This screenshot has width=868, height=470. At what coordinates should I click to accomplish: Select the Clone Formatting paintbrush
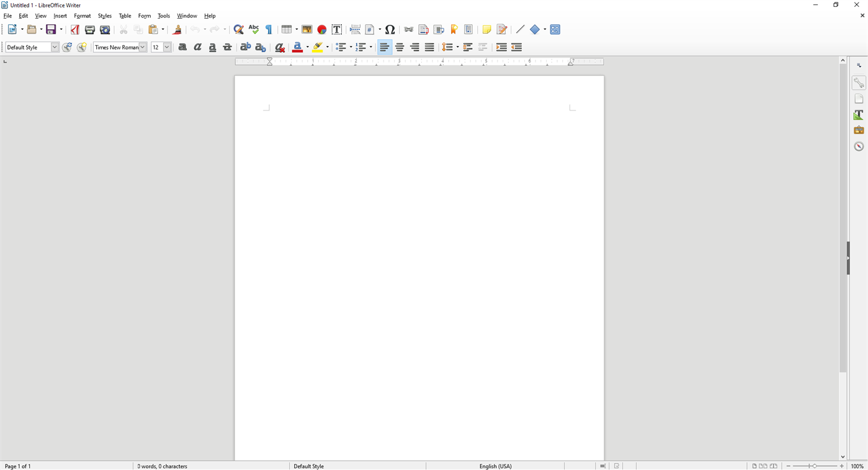pyautogui.click(x=177, y=29)
